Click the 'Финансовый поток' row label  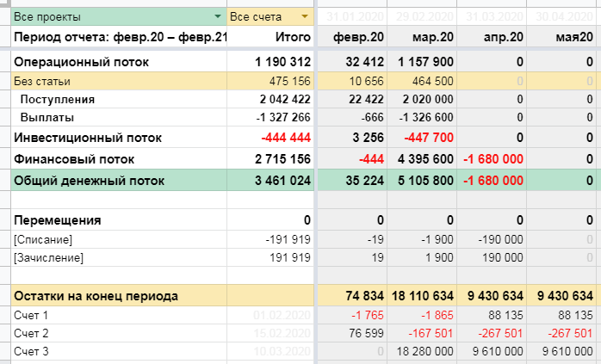(76, 159)
